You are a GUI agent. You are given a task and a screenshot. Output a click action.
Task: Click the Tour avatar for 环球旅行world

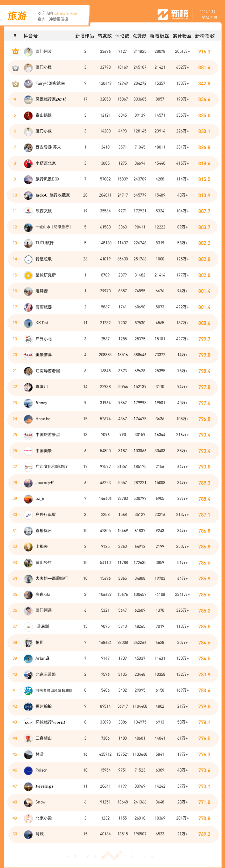point(28,722)
